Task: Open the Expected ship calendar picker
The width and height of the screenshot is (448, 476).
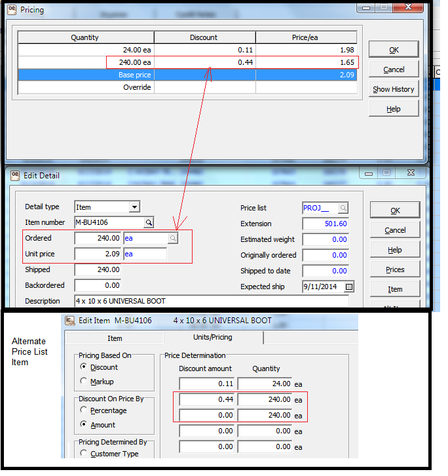Action: 349,287
